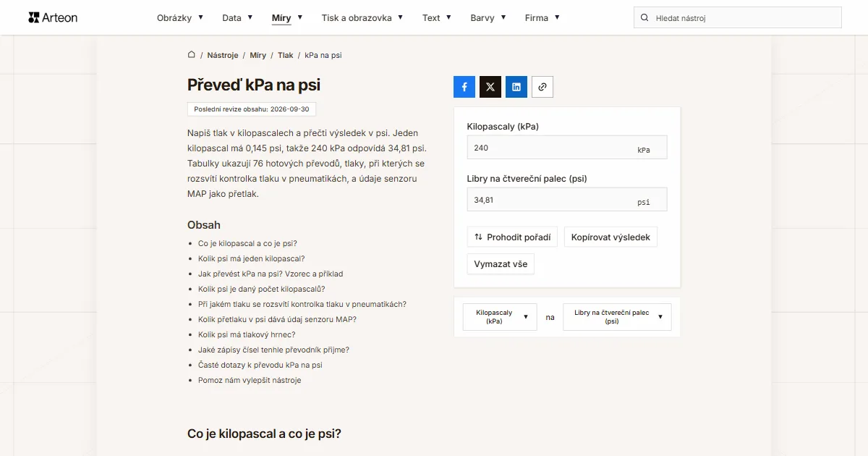Image resolution: width=868 pixels, height=456 pixels.
Task: Expand Tisk a obrazovka menu
Action: [362, 17]
